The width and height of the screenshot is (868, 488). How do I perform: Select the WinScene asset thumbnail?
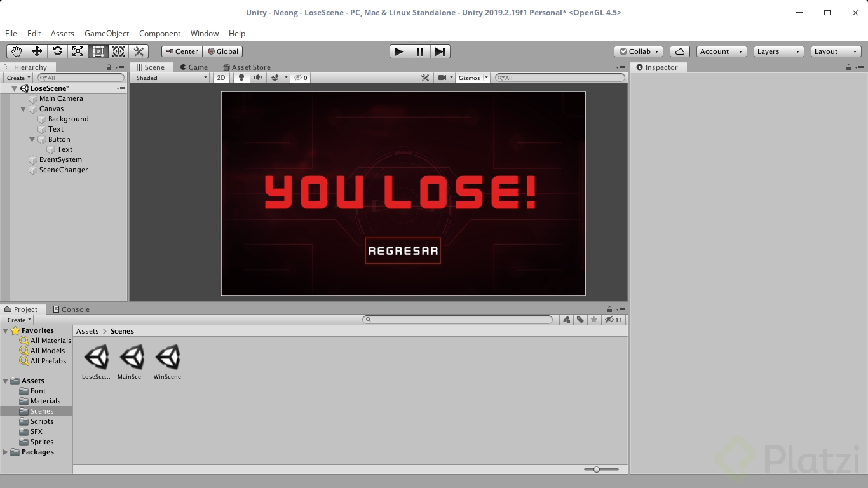[168, 357]
